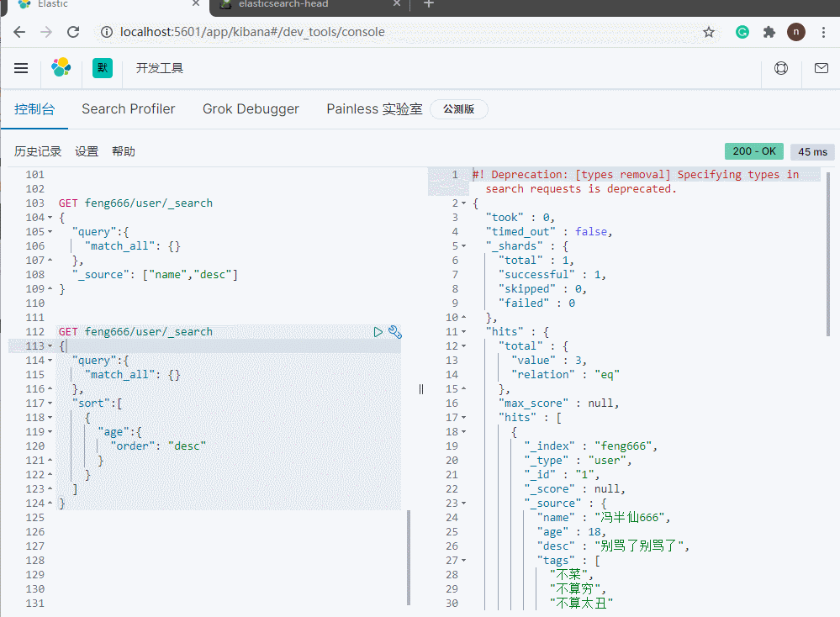Screen dimensions: 840x617
Task: Click the deprecation warning text in response
Action: 636,182
